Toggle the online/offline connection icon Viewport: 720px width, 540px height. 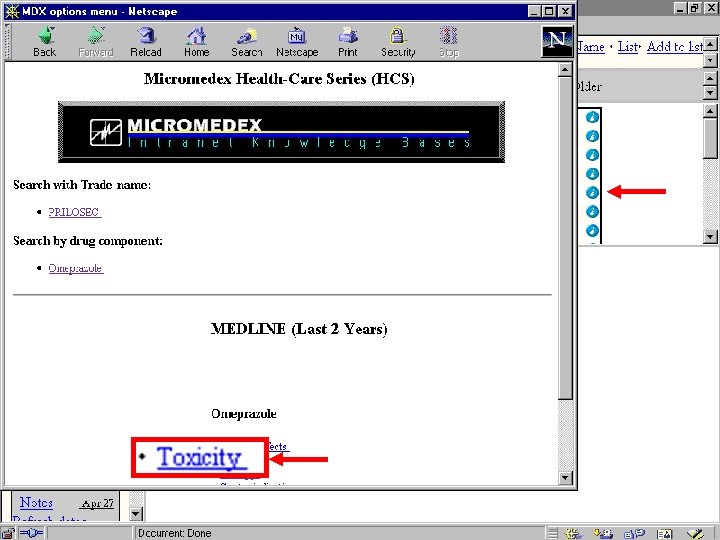point(32,533)
